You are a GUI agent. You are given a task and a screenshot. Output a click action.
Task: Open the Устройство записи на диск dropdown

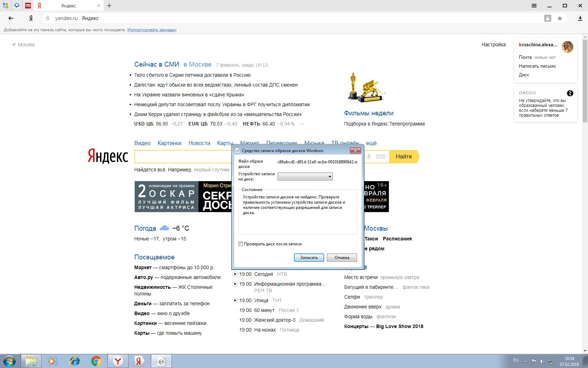305,177
